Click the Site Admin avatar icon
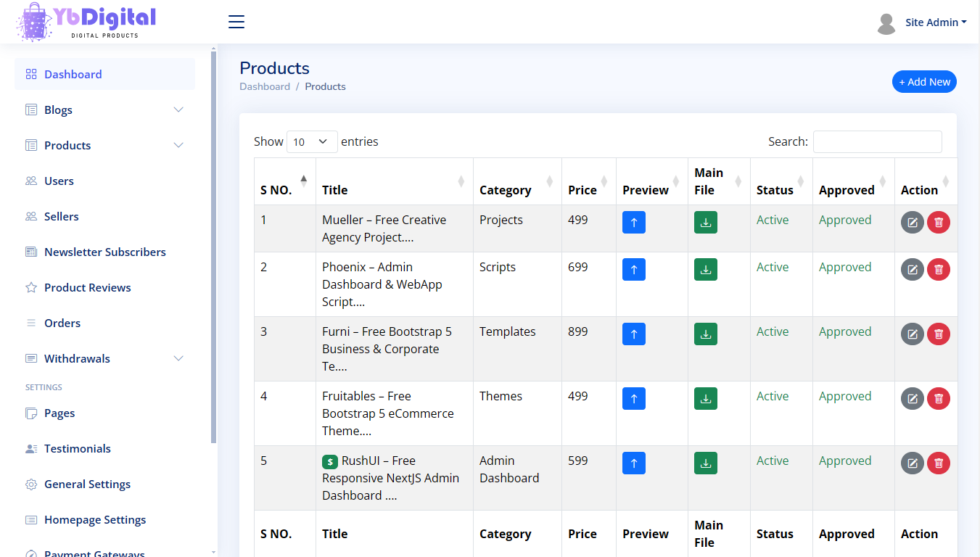The height and width of the screenshot is (557, 980). [886, 23]
